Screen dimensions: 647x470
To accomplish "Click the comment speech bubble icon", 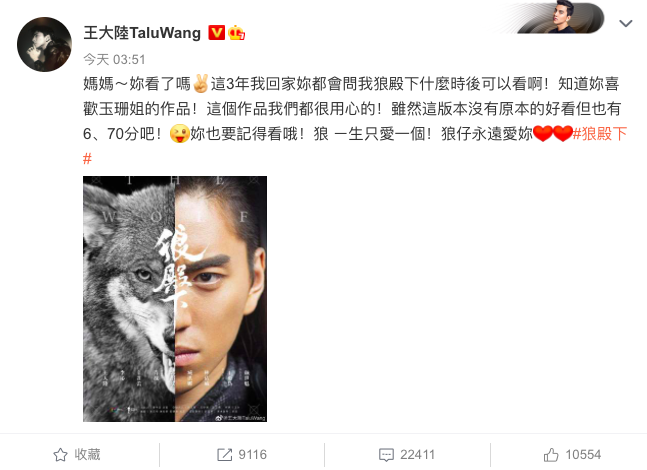I will click(386, 455).
